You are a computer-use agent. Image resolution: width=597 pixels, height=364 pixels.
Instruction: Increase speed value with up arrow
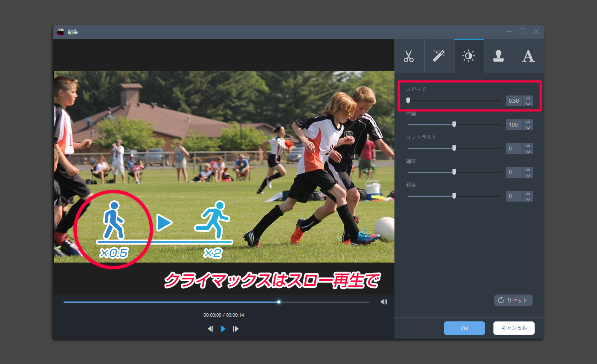point(528,98)
